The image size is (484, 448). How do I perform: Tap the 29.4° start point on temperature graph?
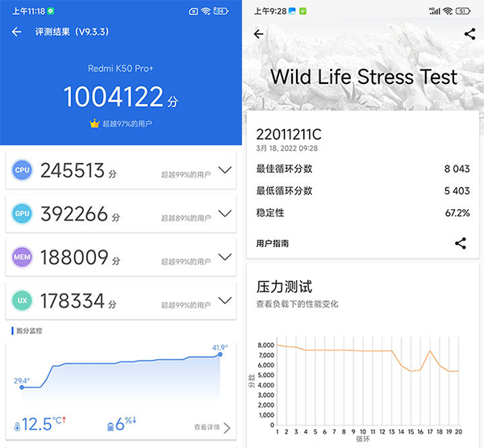tap(22, 387)
